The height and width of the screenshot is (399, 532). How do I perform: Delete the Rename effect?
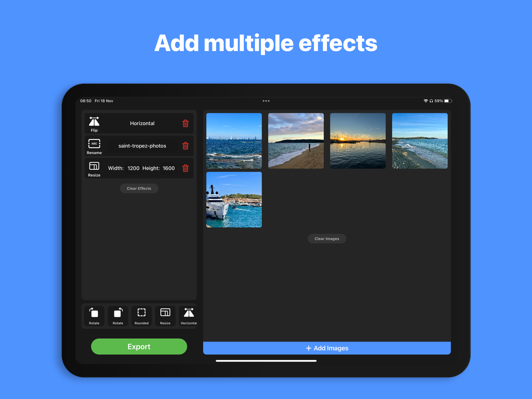(x=185, y=146)
